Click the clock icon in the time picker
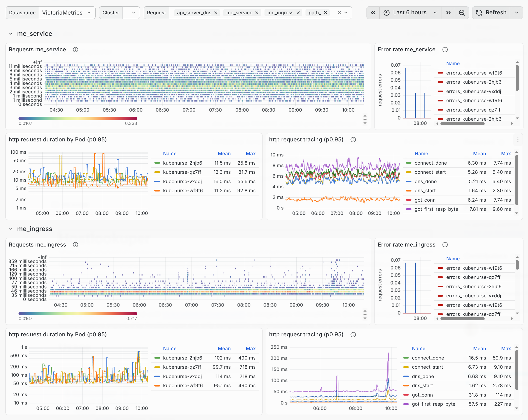528x420 pixels. 387,13
